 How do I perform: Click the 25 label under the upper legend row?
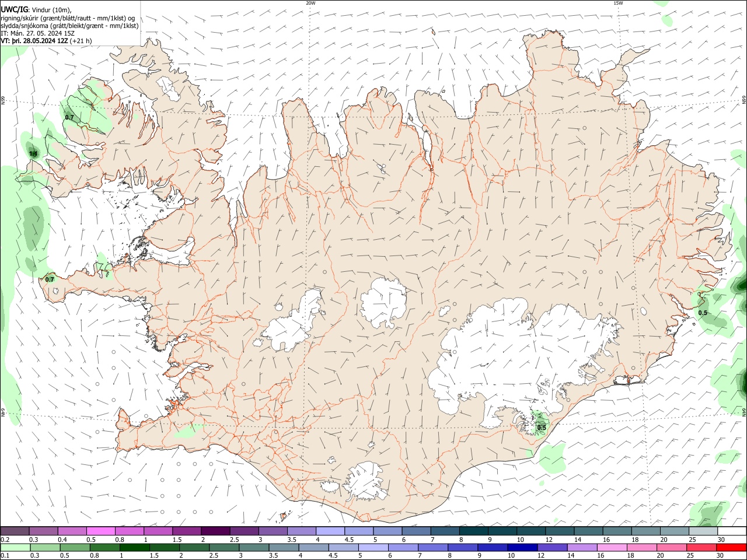point(692,540)
